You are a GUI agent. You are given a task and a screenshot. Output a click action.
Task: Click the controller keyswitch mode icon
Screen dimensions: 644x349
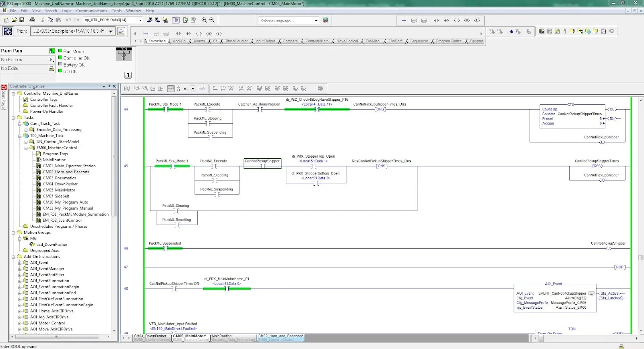point(124,54)
